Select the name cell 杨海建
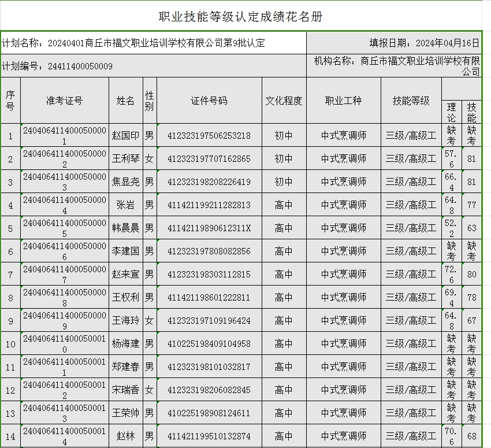Viewport: 491px width, 448px height. coord(125,344)
